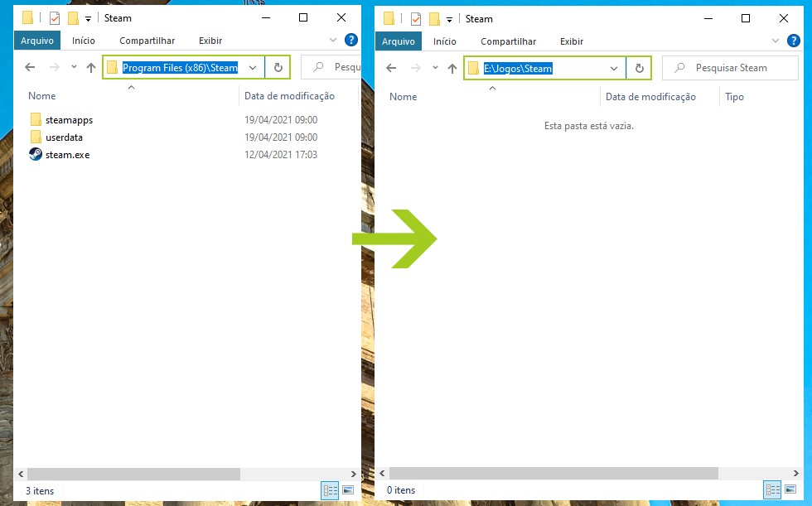Click Pesquisar Steam search box
Viewport: 812px width, 506px height.
(x=731, y=68)
